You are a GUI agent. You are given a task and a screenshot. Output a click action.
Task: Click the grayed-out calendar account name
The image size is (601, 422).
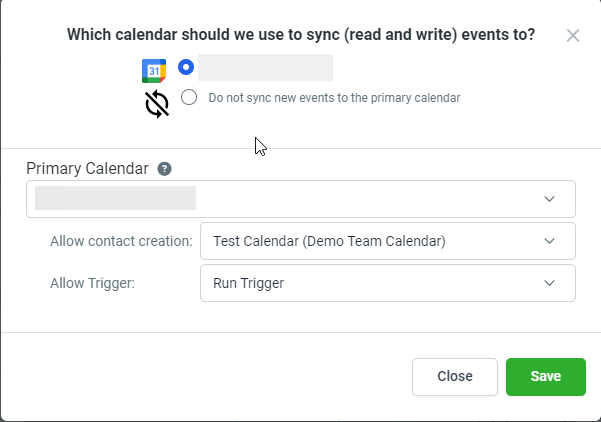click(265, 67)
